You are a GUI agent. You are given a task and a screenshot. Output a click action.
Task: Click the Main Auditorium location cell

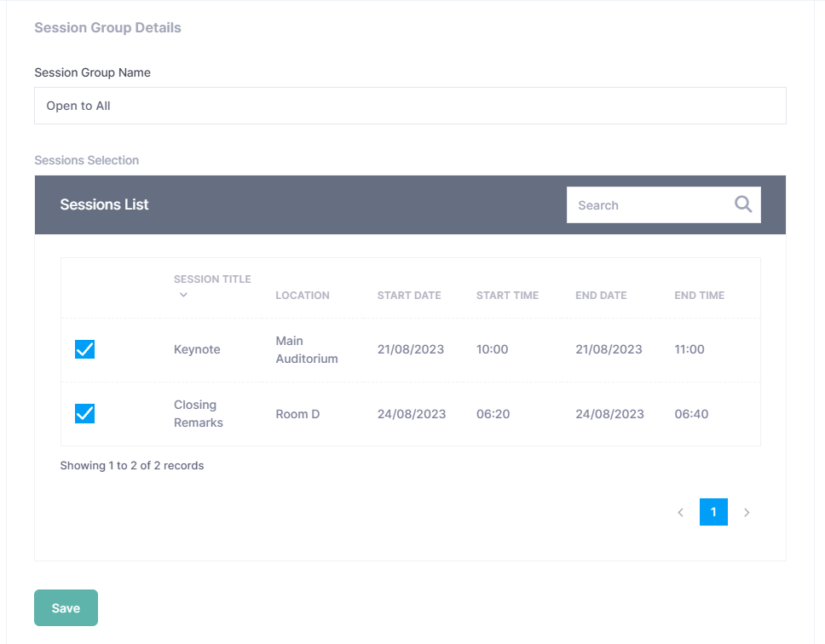[307, 349]
